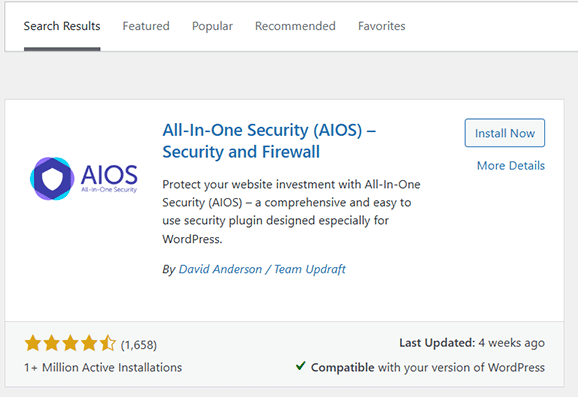The image size is (578, 397).
Task: Click the Last Updated 4 weeks ago text
Action: (x=472, y=343)
